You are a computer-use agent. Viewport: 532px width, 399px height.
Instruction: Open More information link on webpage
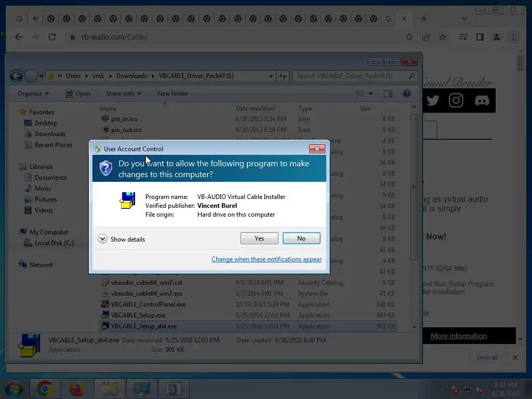459,336
